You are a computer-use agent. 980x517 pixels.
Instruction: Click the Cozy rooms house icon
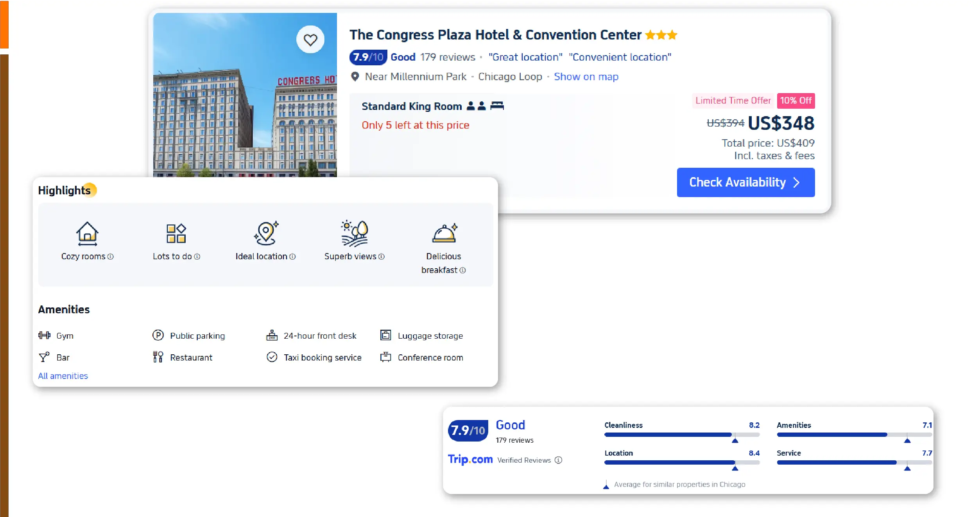[x=87, y=233]
